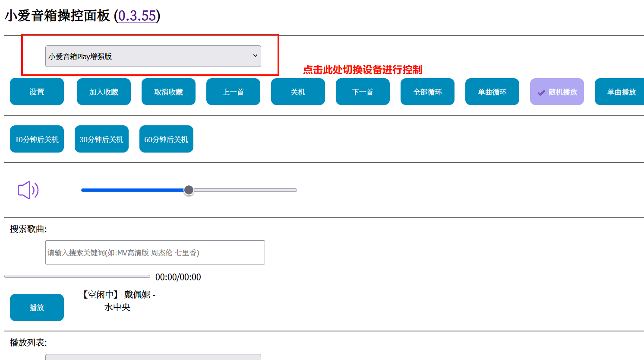The width and height of the screenshot is (644, 360).
Task: Click 加入收藏 to favorite the song
Action: click(104, 92)
